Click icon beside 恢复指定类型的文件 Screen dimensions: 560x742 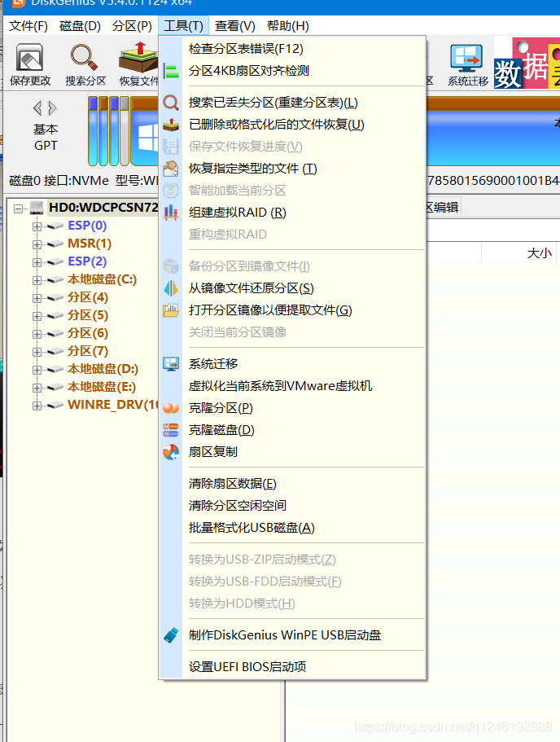pos(171,169)
